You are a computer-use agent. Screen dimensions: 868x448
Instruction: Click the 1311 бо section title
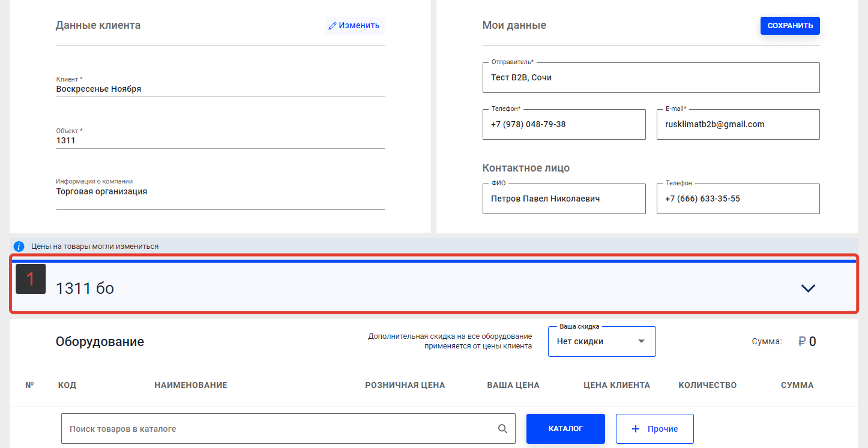85,288
